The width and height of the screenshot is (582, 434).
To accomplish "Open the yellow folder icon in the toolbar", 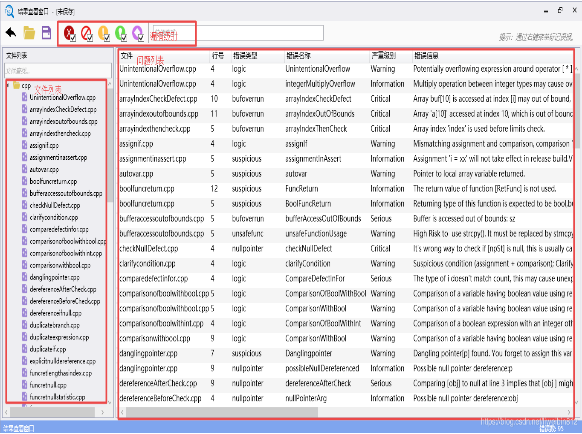I will (29, 33).
